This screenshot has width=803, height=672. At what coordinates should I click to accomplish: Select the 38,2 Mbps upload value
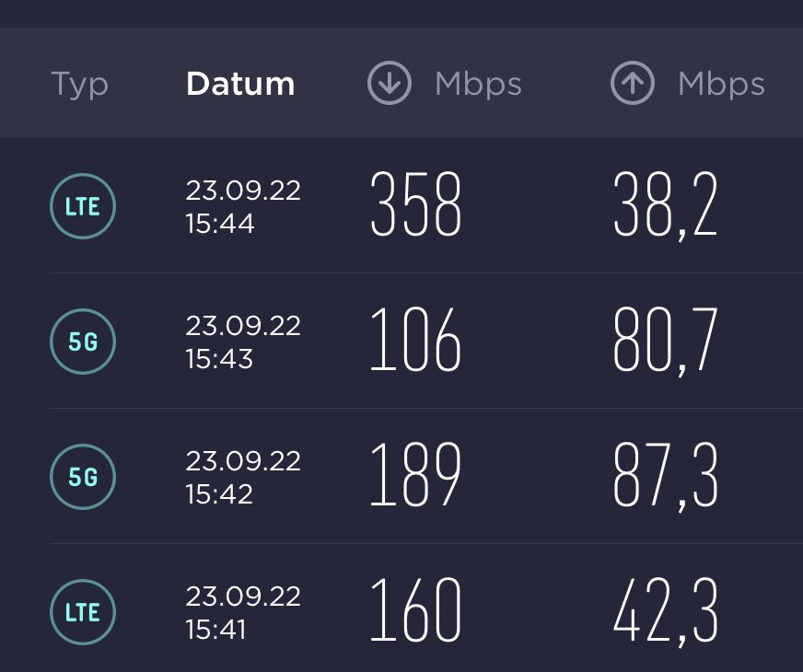pyautogui.click(x=665, y=206)
